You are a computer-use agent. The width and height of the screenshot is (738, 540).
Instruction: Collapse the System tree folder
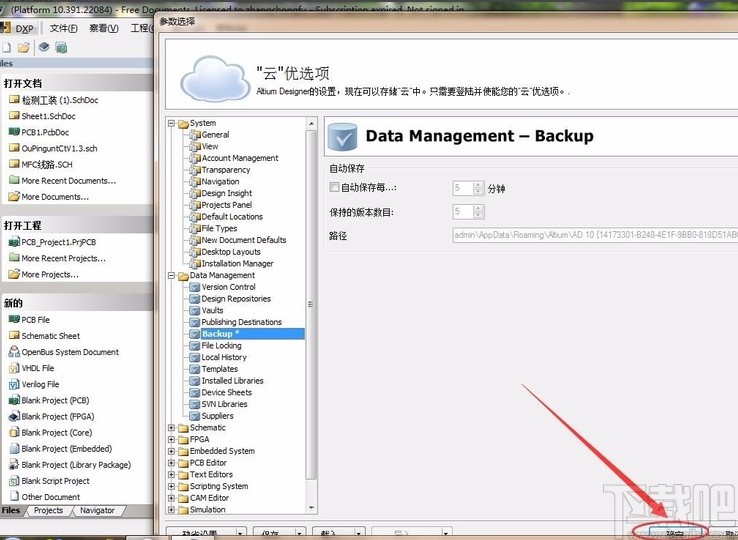pos(171,123)
